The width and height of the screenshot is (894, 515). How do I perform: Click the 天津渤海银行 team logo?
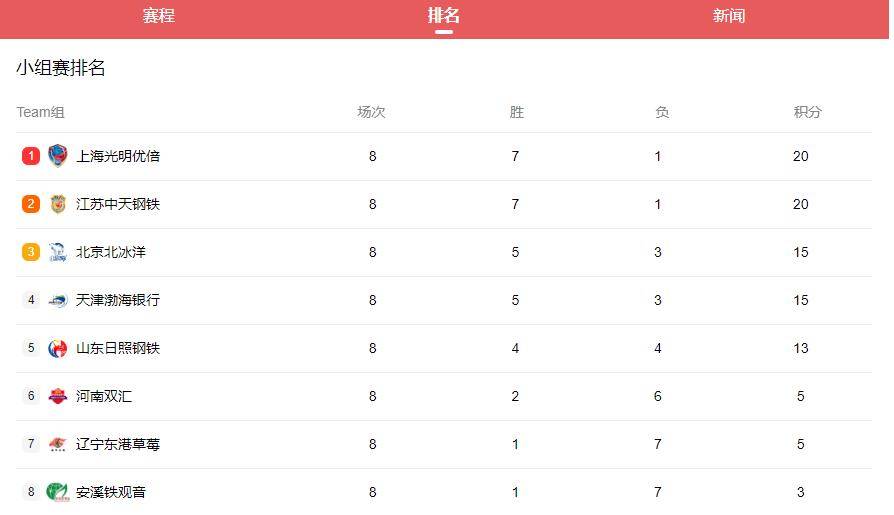(x=58, y=300)
